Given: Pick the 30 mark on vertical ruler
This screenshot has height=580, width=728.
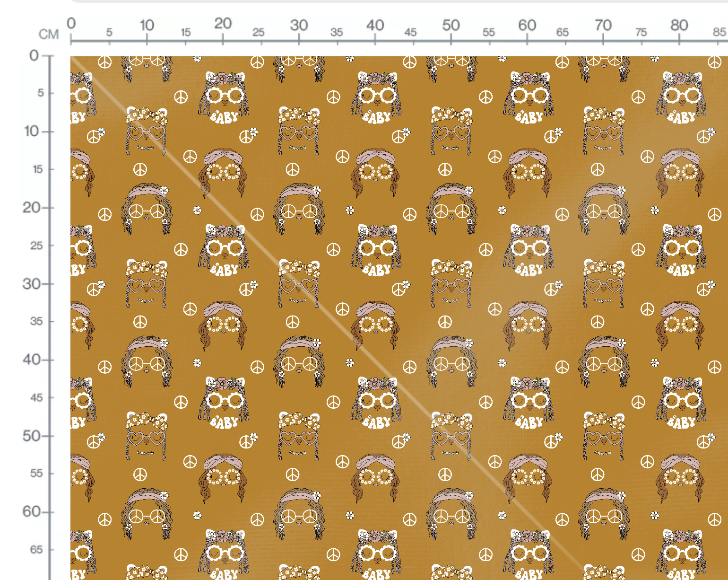Looking at the screenshot, I should [31, 284].
